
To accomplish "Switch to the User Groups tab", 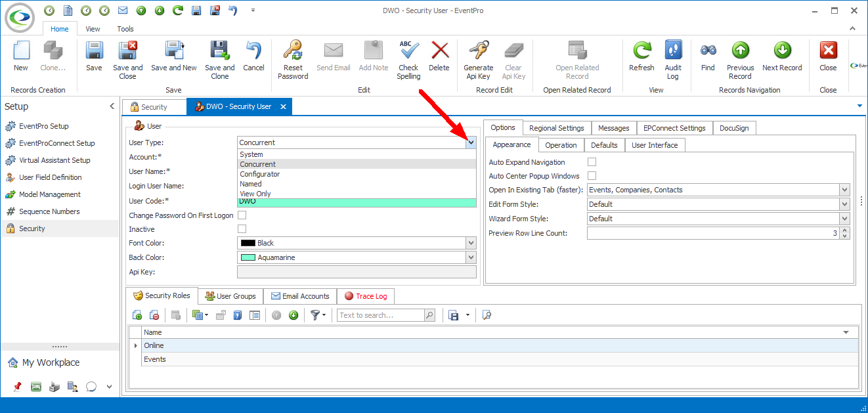I will coord(230,296).
